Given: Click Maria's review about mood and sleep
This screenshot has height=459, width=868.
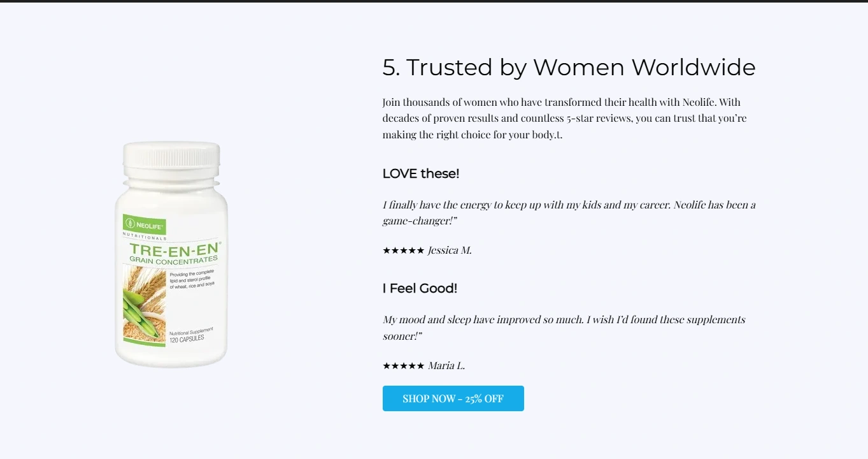Looking at the screenshot, I should pos(564,328).
